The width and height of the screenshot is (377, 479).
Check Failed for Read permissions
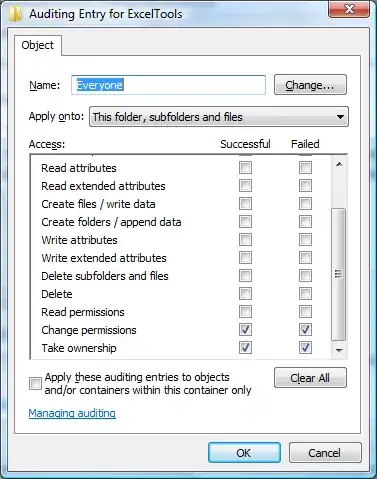click(305, 312)
